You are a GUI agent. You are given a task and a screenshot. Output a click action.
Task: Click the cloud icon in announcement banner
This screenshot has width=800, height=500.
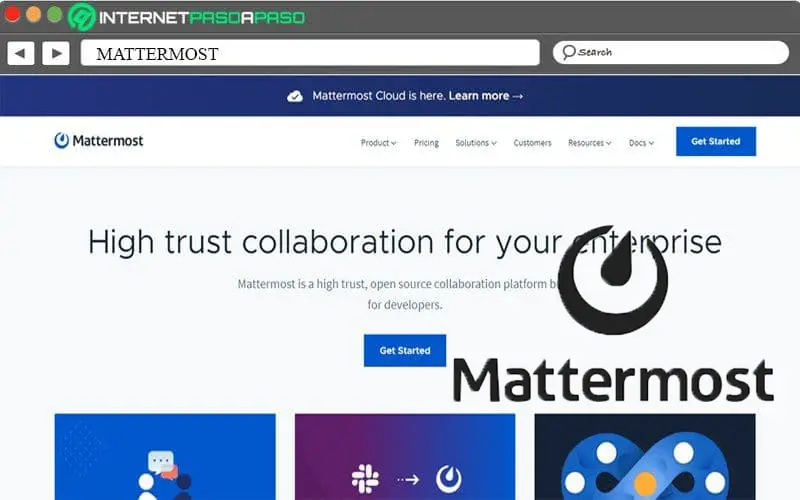click(x=295, y=96)
